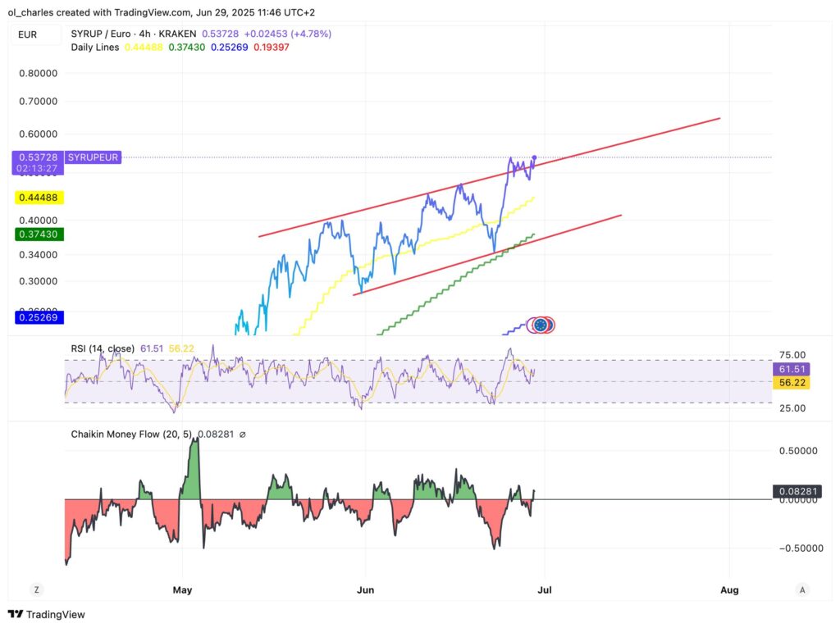Click the circular event markers on the chart
This screenshot has height=628, width=840.
pos(541,325)
